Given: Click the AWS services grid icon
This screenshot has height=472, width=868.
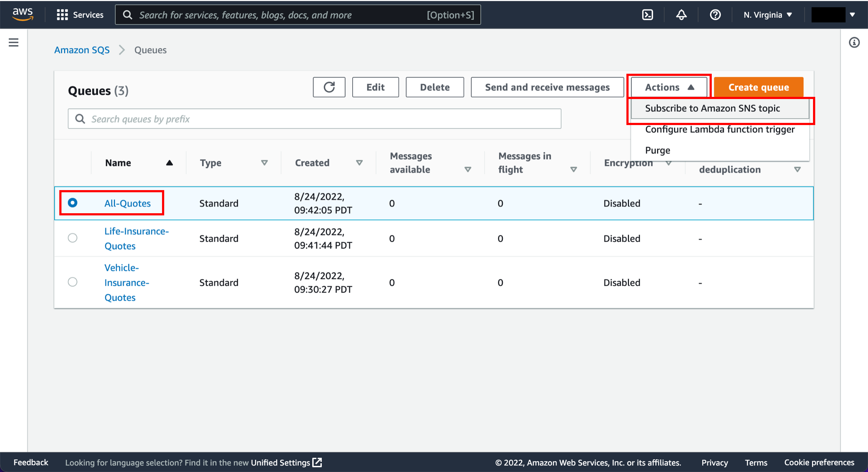Looking at the screenshot, I should 61,14.
